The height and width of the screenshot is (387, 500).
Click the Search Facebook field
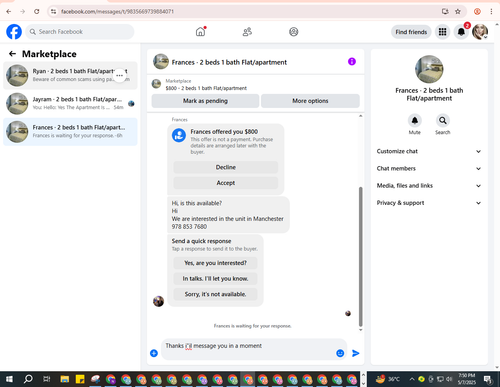pyautogui.click(x=80, y=32)
